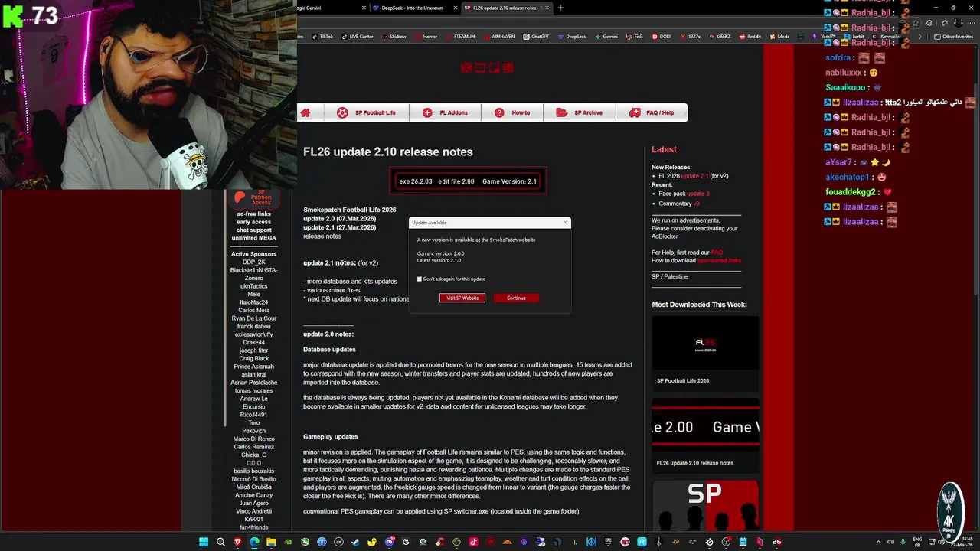980x551 pixels.
Task: Click sponsor name Prince Asiamah
Action: coord(254,367)
